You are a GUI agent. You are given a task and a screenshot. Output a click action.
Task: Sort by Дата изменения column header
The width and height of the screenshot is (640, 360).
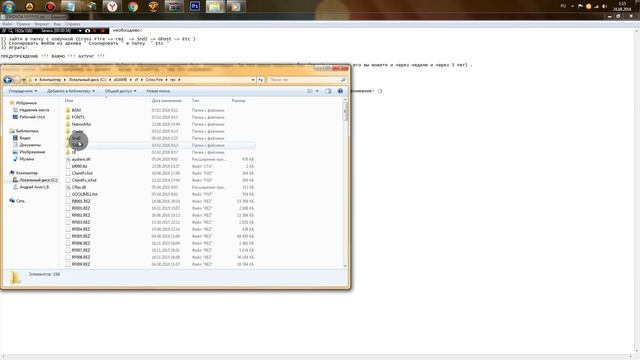point(167,100)
